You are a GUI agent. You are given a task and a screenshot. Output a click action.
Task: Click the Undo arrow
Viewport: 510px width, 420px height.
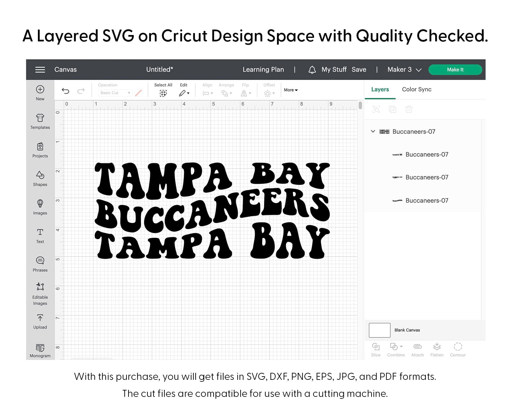pos(66,91)
